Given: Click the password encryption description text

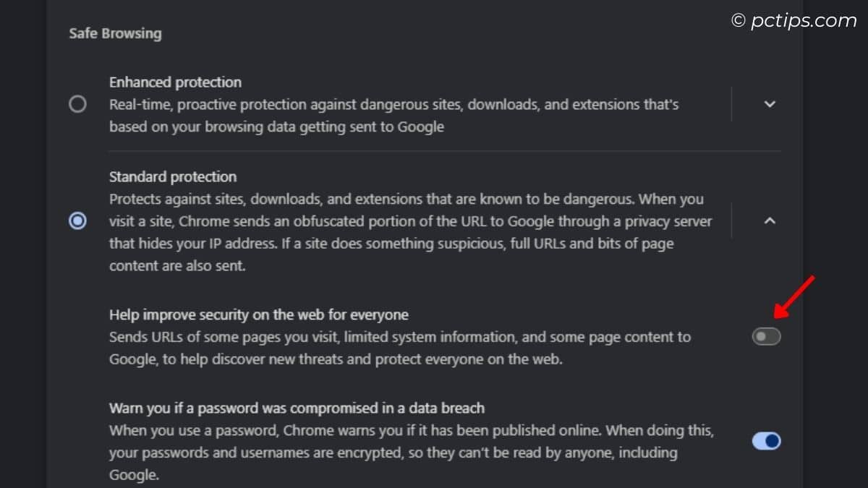Looking at the screenshot, I should pos(411,453).
